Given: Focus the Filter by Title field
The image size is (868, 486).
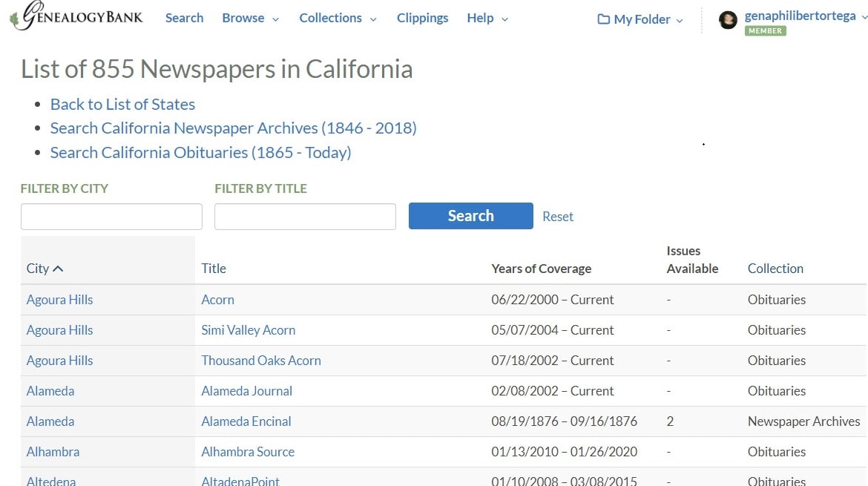Looking at the screenshot, I should pyautogui.click(x=305, y=217).
